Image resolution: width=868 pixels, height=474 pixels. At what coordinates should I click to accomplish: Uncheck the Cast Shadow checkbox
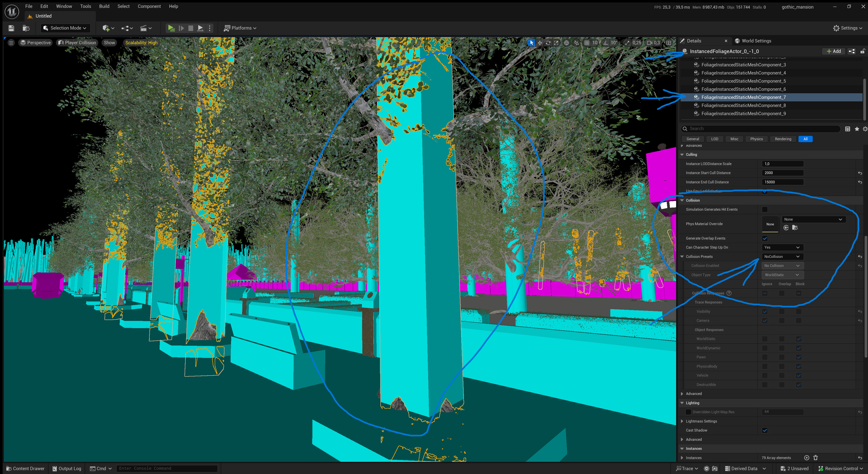[x=765, y=430]
